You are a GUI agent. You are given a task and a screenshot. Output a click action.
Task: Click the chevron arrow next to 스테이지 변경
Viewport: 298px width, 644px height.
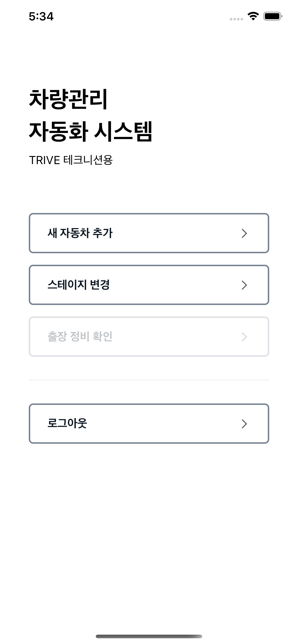tap(244, 285)
